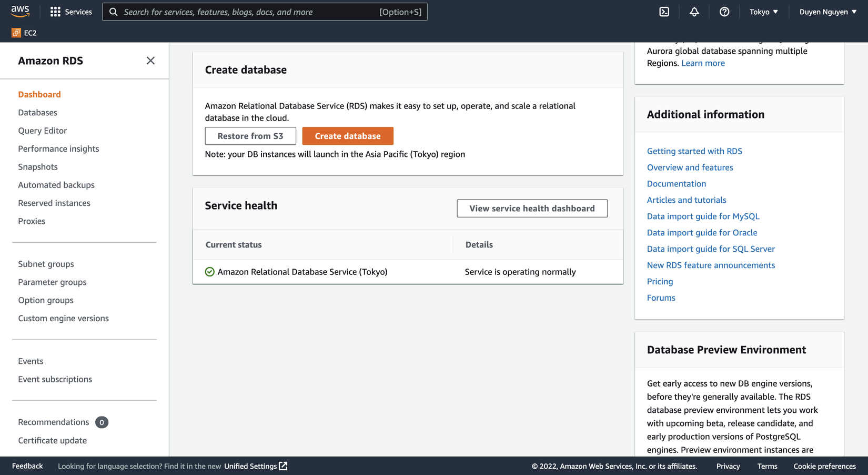Screen dimensions: 868x475
Task: Open the CloudShell terminal icon
Action: [664, 12]
